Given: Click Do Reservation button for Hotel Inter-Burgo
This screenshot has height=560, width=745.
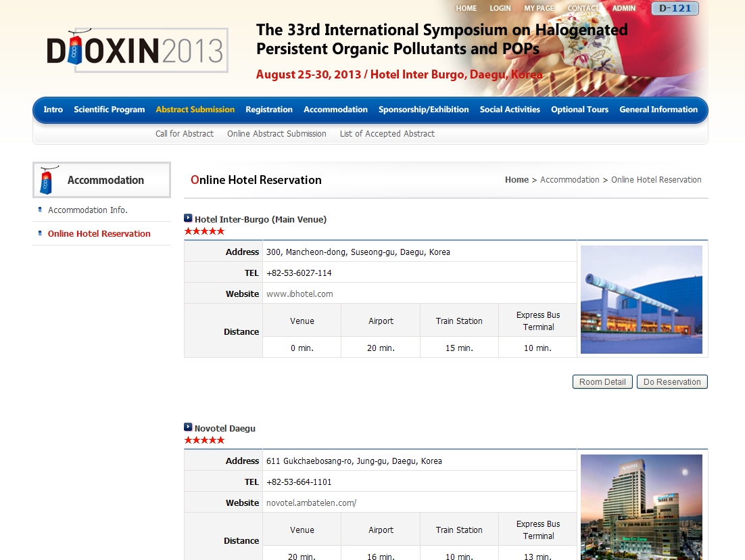Looking at the screenshot, I should tap(672, 381).
